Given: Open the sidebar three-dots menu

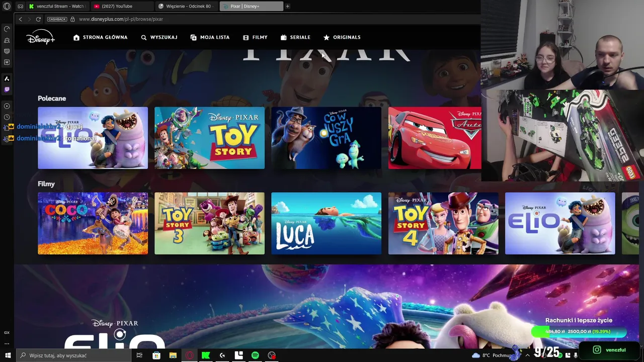Looking at the screenshot, I should 7,343.
